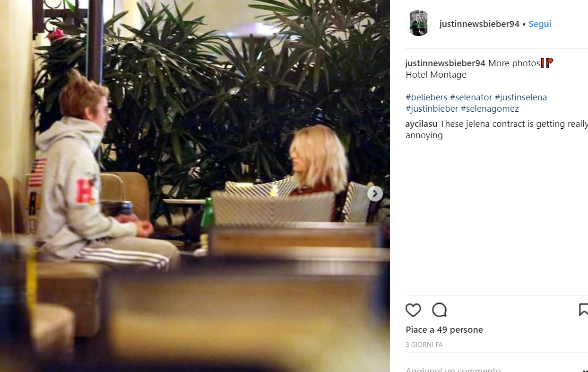The width and height of the screenshot is (588, 372).
Task: Open the #justinbieber hashtag
Action: [432, 109]
